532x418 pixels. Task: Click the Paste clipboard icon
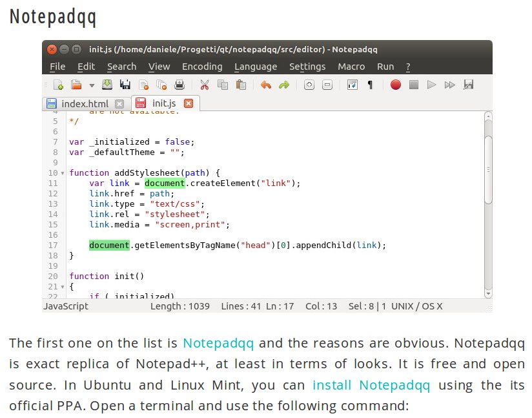[241, 85]
